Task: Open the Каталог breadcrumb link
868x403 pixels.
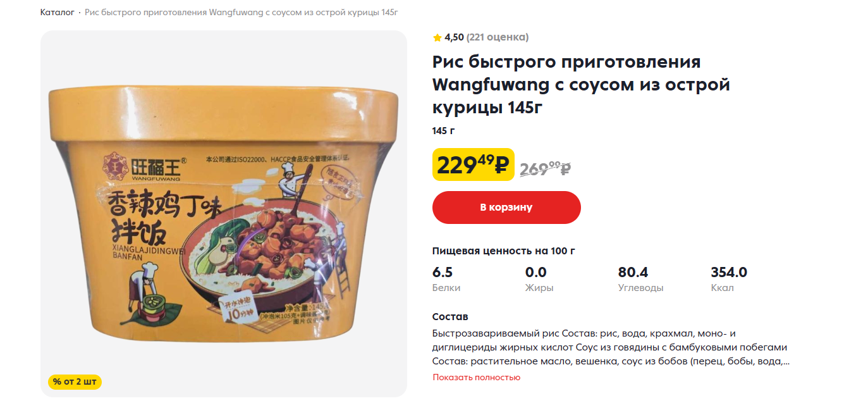Action: (x=58, y=13)
